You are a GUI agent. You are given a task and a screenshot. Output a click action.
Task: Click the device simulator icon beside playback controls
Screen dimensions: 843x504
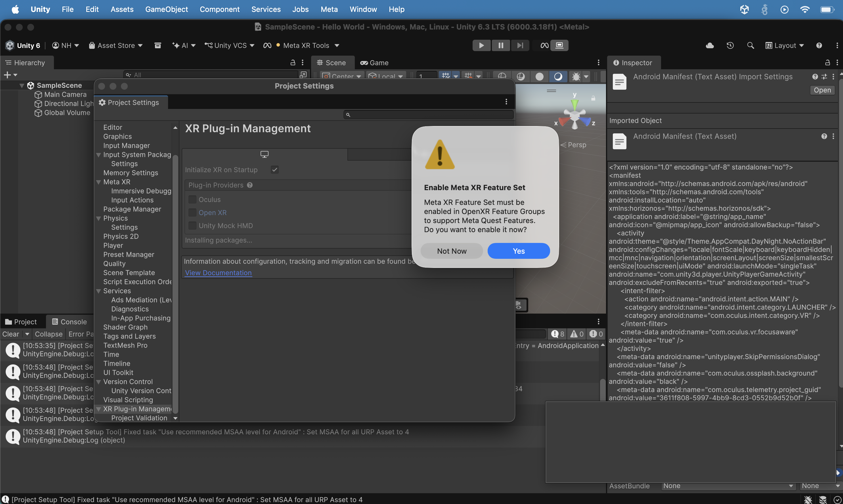click(559, 45)
